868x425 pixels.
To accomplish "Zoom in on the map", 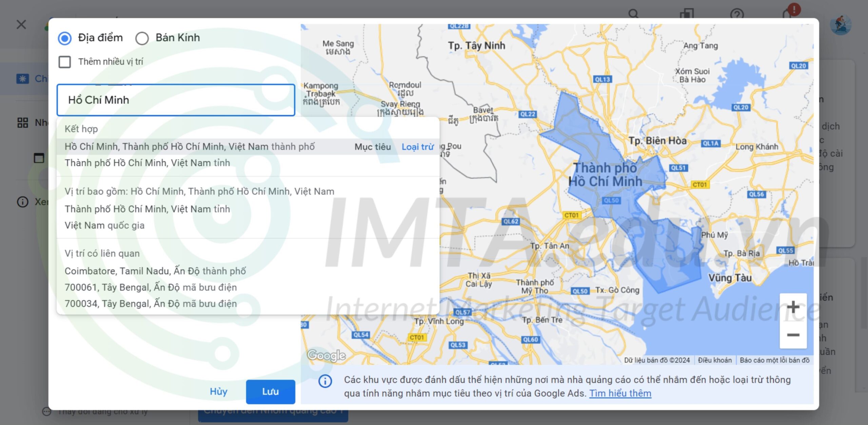I will click(x=793, y=307).
